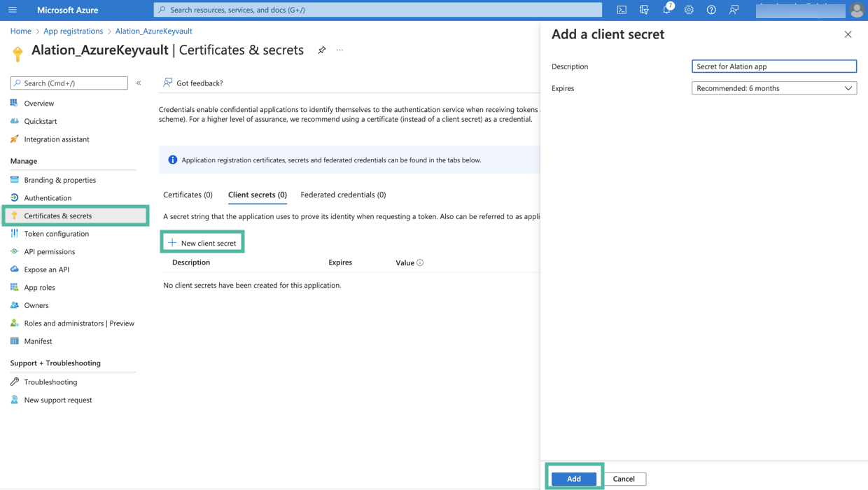Image resolution: width=868 pixels, height=490 pixels.
Task: Click the Token configuration icon
Action: pyautogui.click(x=14, y=234)
